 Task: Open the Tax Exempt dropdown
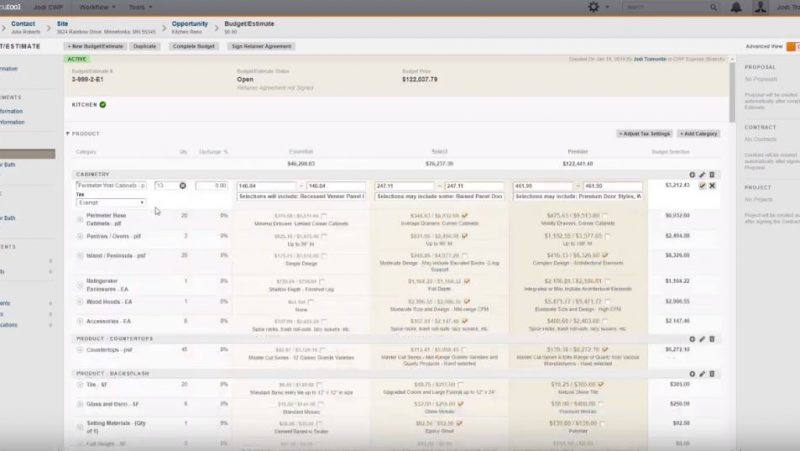[x=109, y=203]
